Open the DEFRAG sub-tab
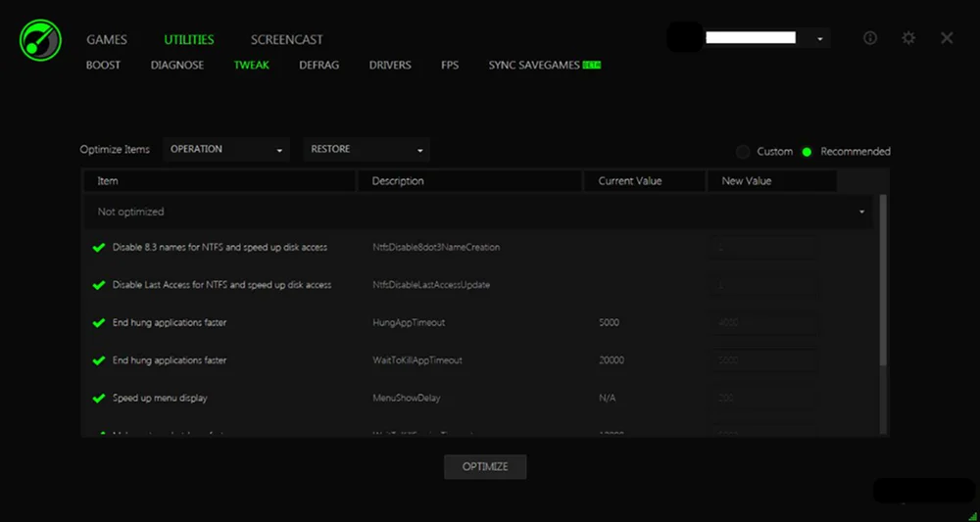Viewport: 980px width, 522px height. [x=318, y=66]
